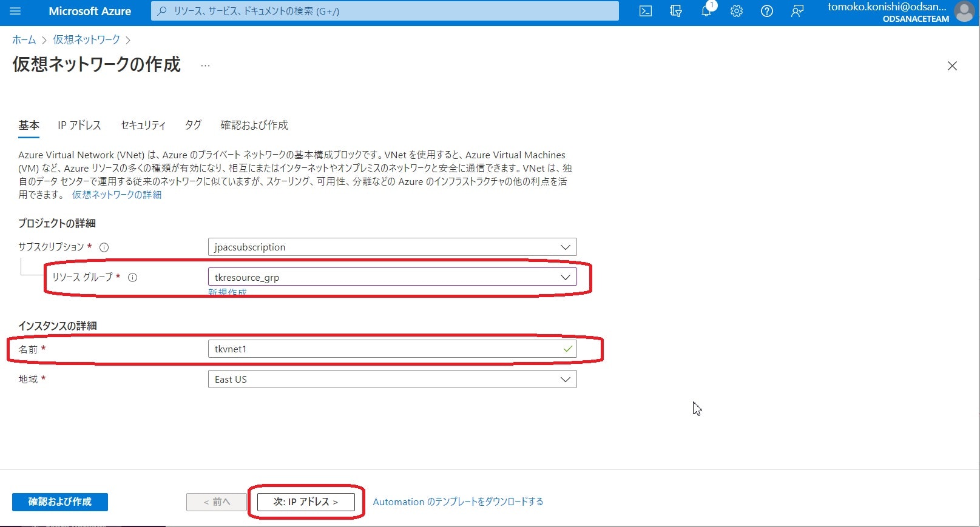
Task: Open Automation template download link
Action: (x=458, y=502)
